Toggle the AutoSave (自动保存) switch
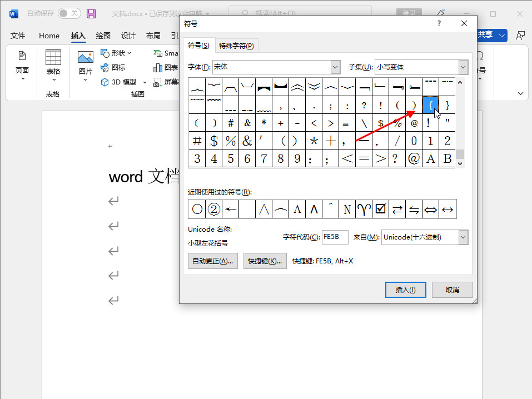Image resolution: width=532 pixels, height=399 pixels. pyautogui.click(x=69, y=13)
